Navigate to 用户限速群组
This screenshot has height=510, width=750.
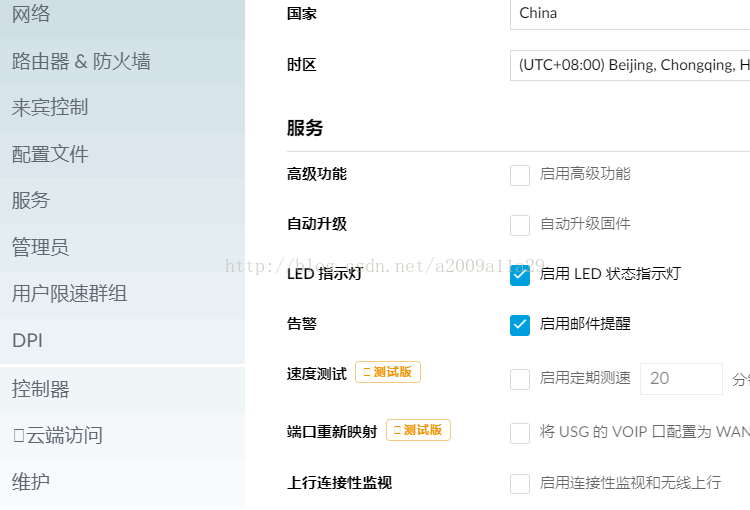pyautogui.click(x=69, y=293)
